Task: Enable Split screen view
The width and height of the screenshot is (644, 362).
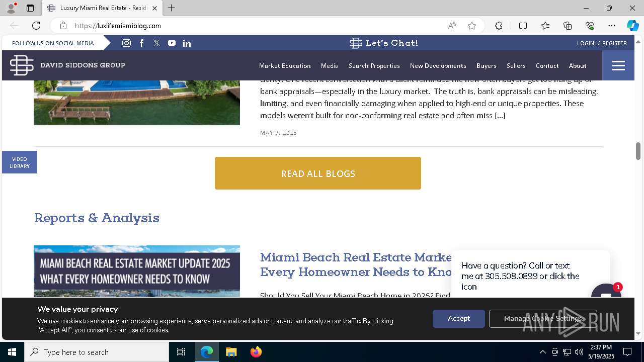Action: tap(523, 26)
